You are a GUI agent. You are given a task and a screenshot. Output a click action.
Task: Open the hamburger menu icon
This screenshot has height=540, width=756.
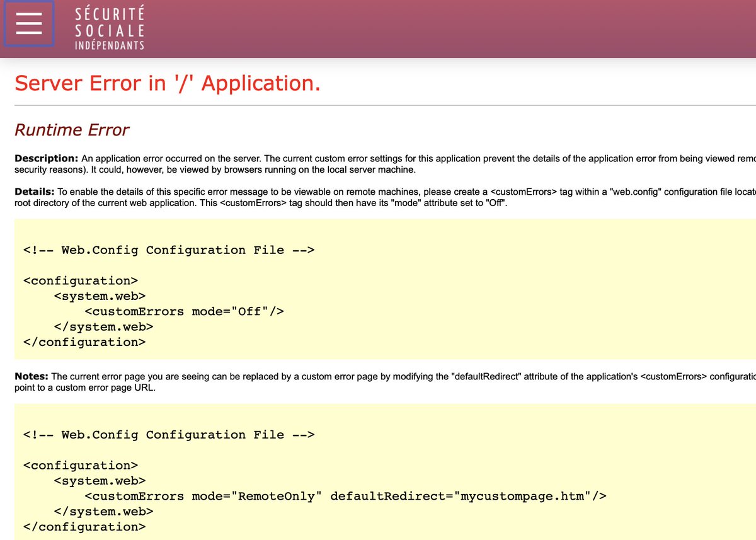(29, 24)
